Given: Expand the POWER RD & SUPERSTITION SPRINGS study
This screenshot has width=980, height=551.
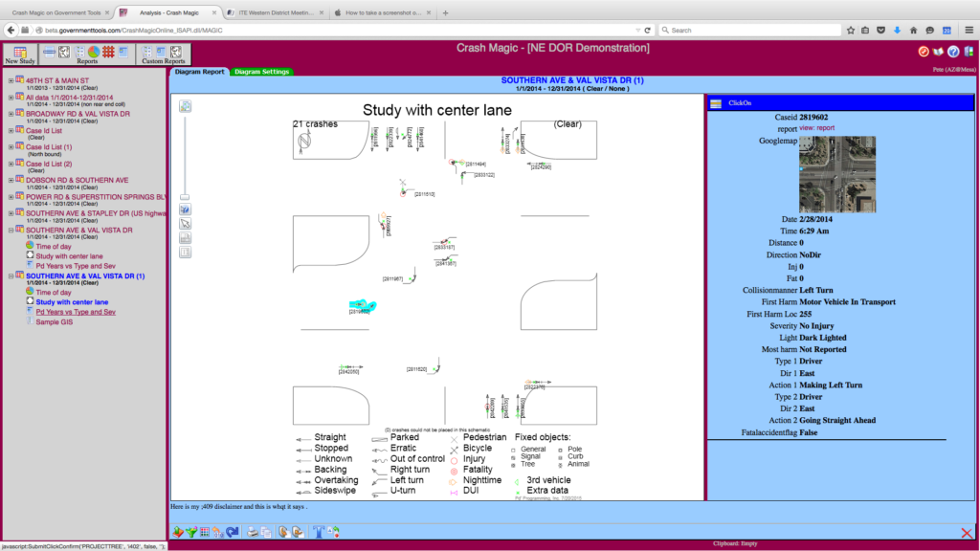Looking at the screenshot, I should [x=11, y=197].
